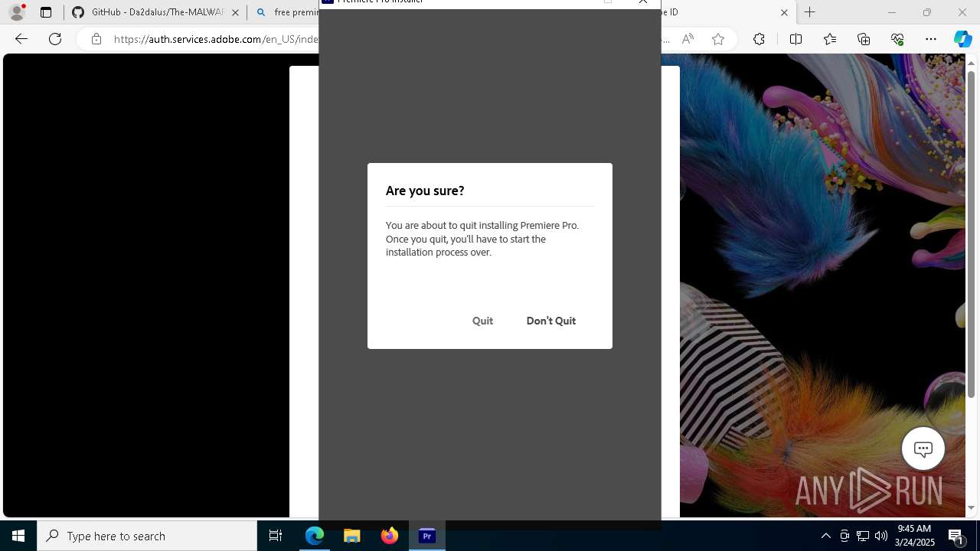View site information lock icon
980x551 pixels.
coord(96,39)
